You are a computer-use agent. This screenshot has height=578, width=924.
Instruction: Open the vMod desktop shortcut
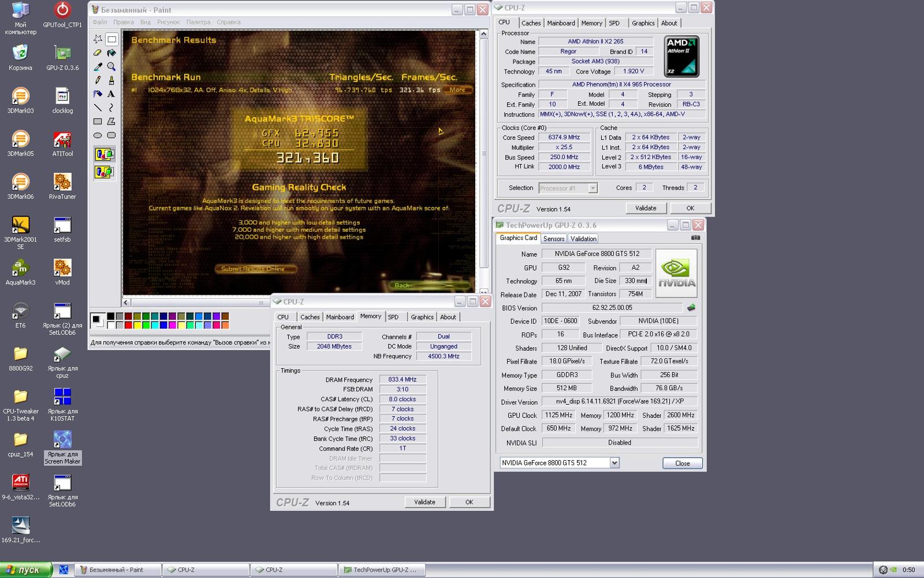point(62,272)
